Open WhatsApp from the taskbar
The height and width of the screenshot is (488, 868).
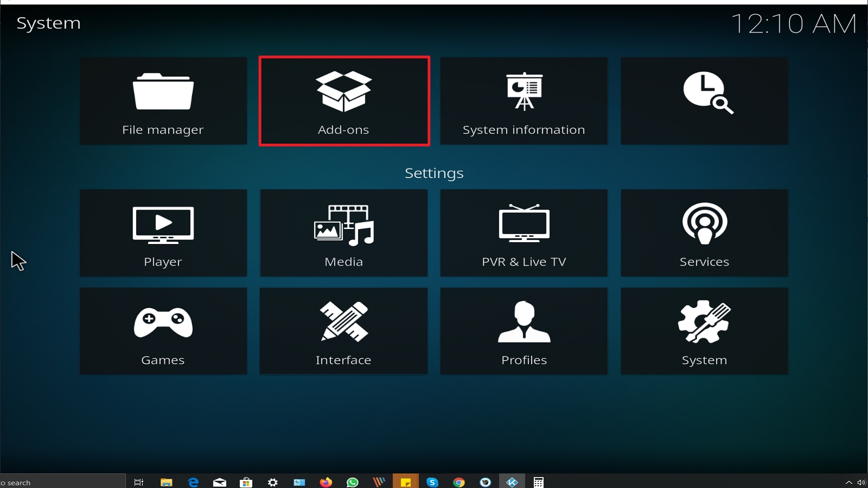(352, 482)
